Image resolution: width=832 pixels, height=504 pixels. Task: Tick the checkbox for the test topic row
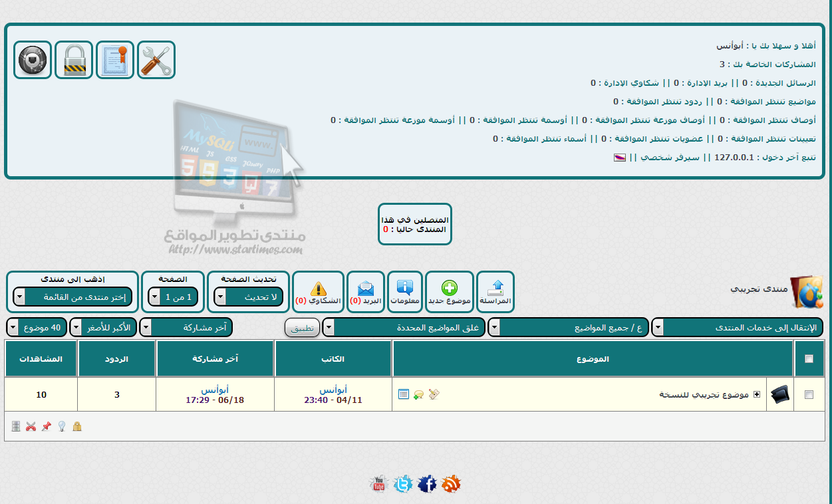(x=809, y=394)
